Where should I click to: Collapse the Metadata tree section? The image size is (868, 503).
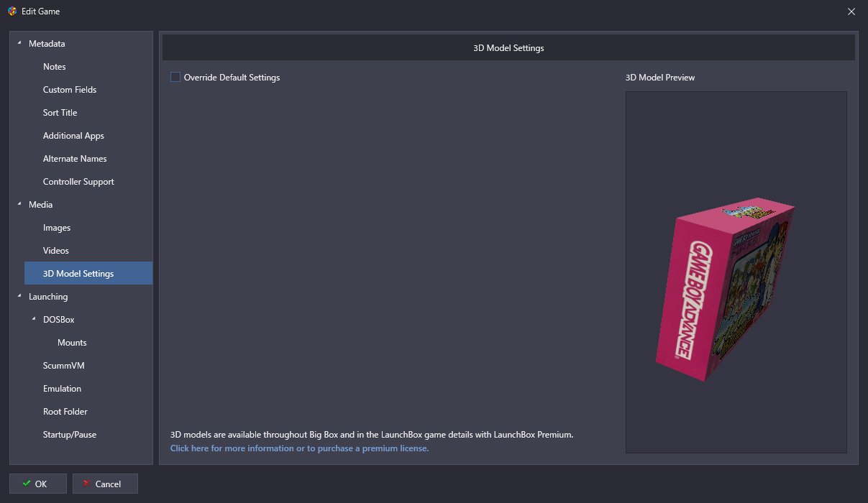(x=19, y=44)
